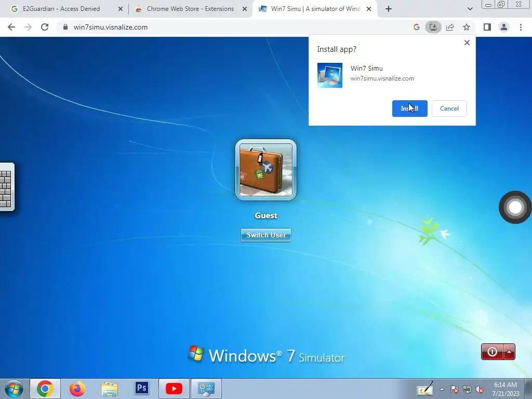Open YouTube taskbar shortcut
This screenshot has width=532, height=399.
[174, 389]
